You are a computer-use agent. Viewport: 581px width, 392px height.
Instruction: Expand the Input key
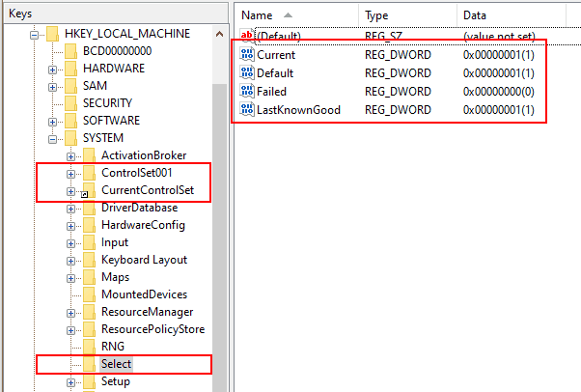coord(70,243)
